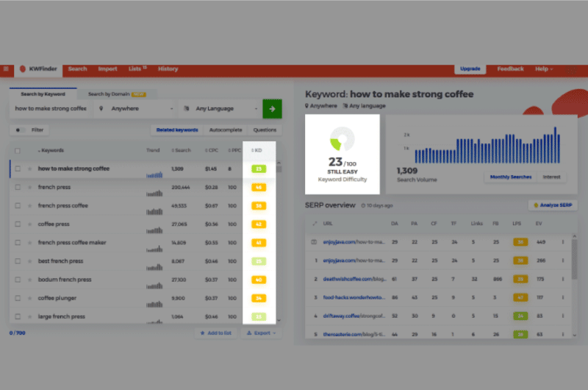Show the Monthly Searches chart
Screen dimensions: 588x390
[511, 177]
